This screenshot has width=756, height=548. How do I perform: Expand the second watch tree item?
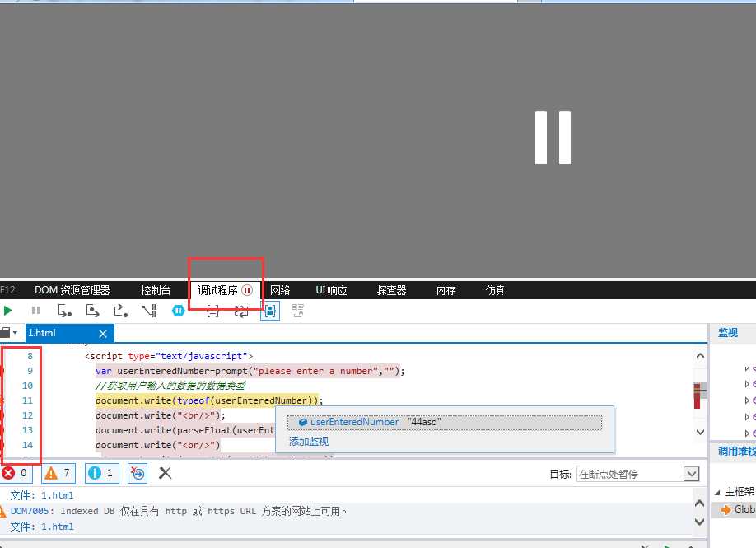(747, 384)
